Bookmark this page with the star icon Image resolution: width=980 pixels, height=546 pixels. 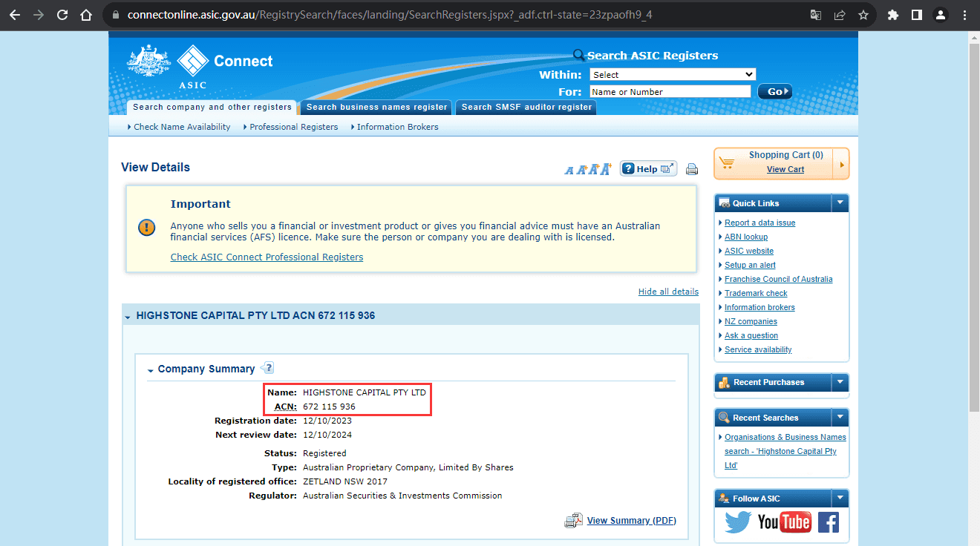(863, 15)
